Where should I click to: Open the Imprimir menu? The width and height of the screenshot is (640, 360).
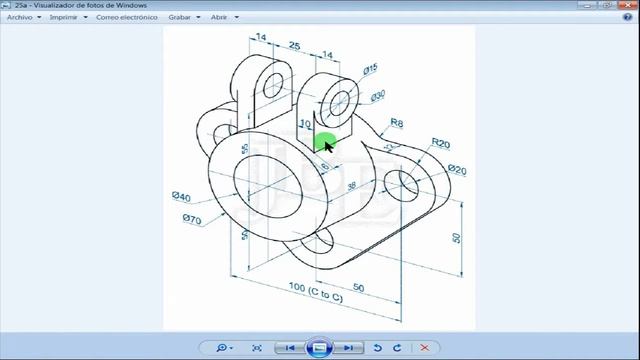click(63, 17)
